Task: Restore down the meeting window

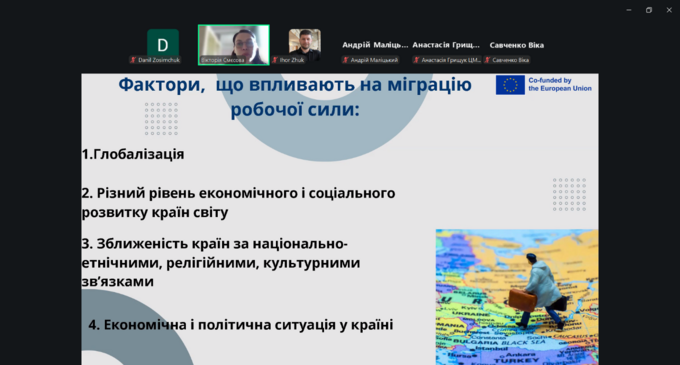Action: click(649, 10)
